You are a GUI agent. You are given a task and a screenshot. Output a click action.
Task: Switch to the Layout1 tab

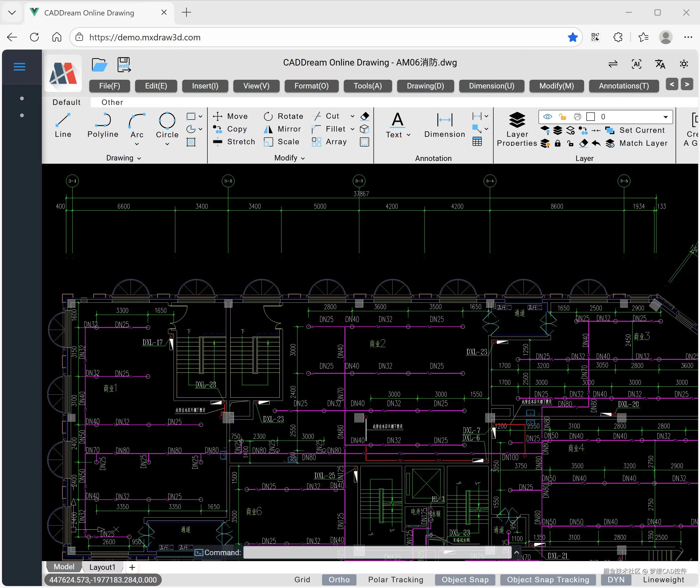point(102,567)
